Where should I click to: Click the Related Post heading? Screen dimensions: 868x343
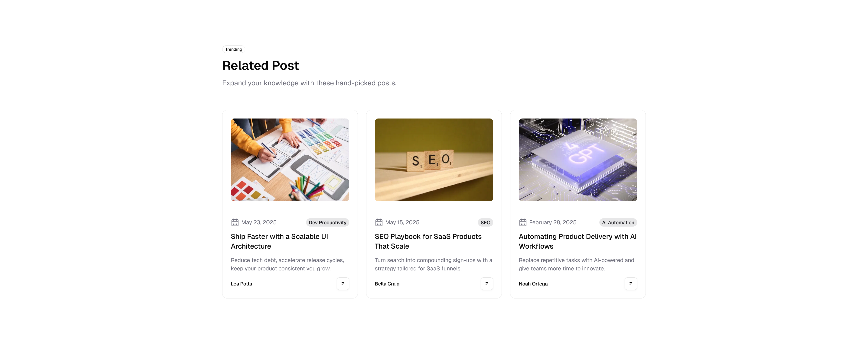click(261, 66)
